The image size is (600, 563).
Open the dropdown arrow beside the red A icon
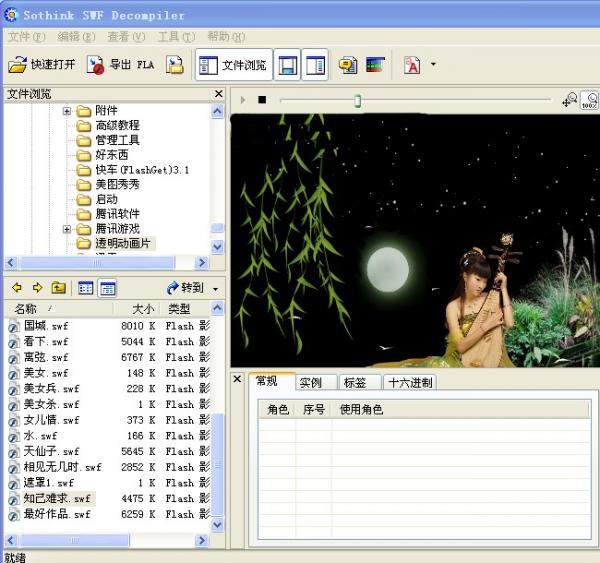(433, 64)
